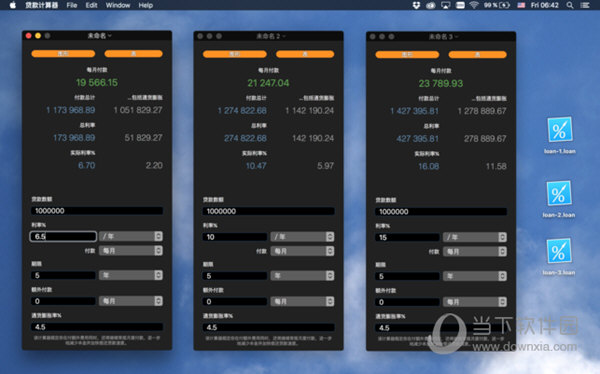Open Spotlight search magnifier icon
This screenshot has height=374, width=600.
[570, 5]
